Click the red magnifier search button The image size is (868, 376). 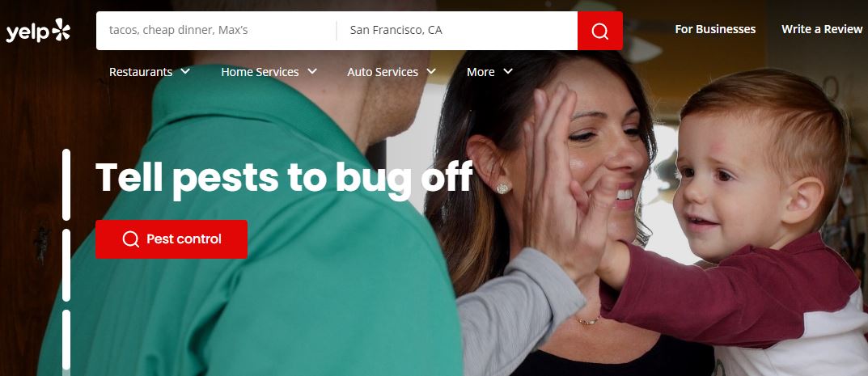click(x=600, y=31)
